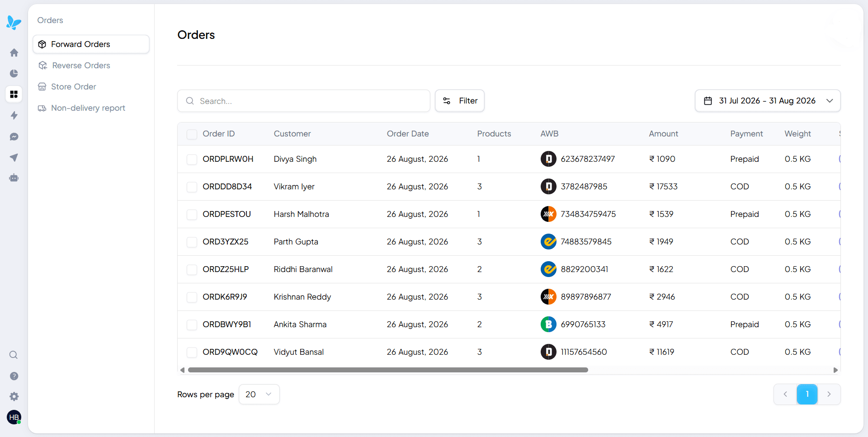
Task: Click the Filter button
Action: pos(460,101)
